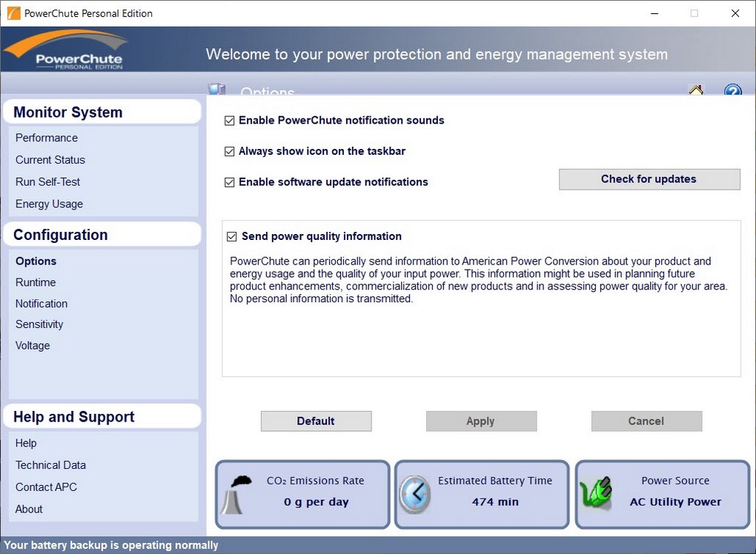Screen dimensions: 756x554
Task: Uncheck Always show icon on the taskbar
Action: (230, 151)
